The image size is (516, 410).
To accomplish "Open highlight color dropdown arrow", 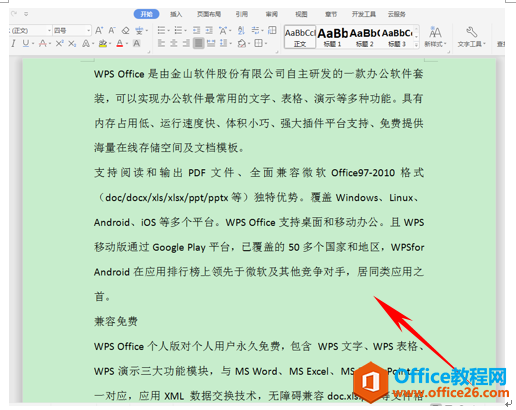I will click(x=110, y=44).
